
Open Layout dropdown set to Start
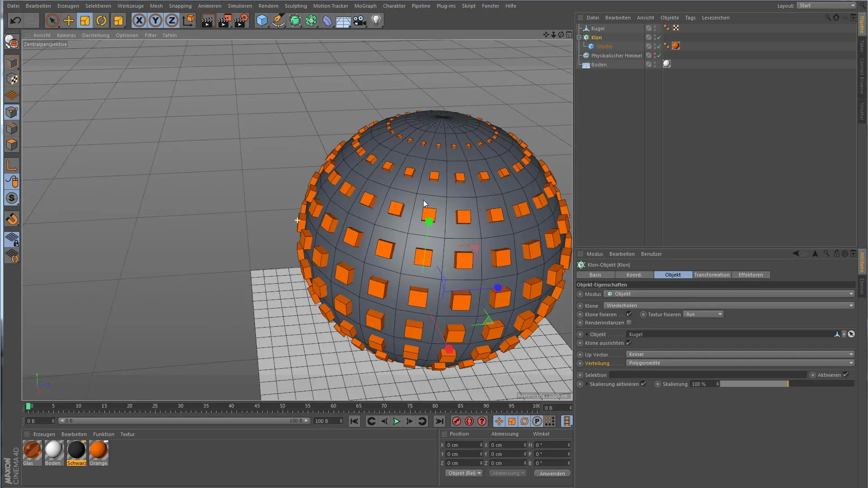coord(826,5)
